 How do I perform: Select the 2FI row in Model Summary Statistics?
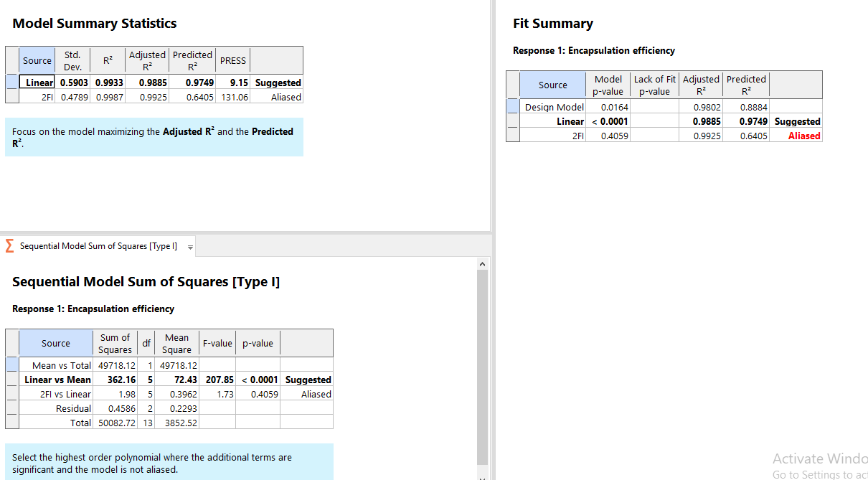(x=46, y=97)
